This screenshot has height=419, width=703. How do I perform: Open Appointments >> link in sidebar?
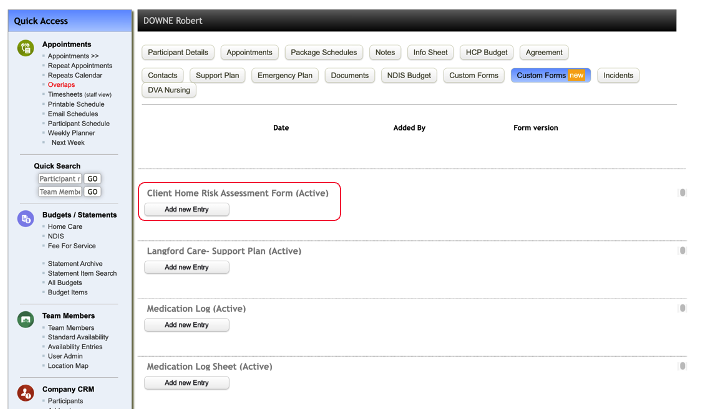pos(73,56)
